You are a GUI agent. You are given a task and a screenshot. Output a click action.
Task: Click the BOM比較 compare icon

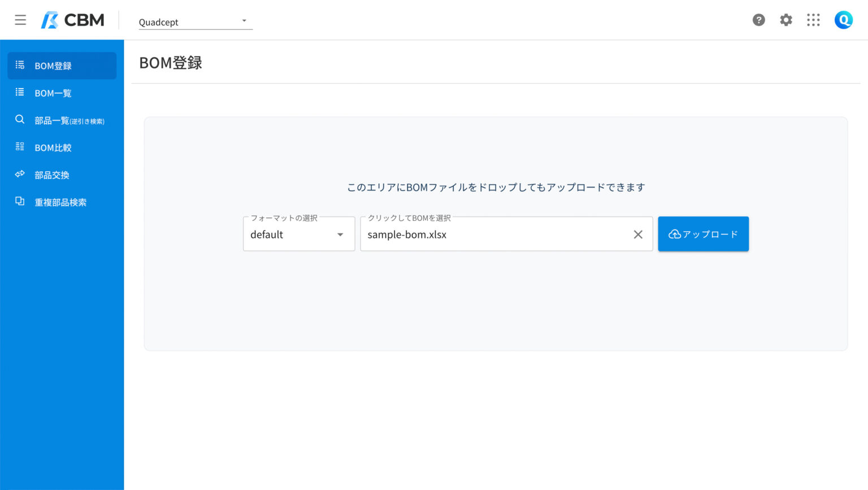[20, 147]
